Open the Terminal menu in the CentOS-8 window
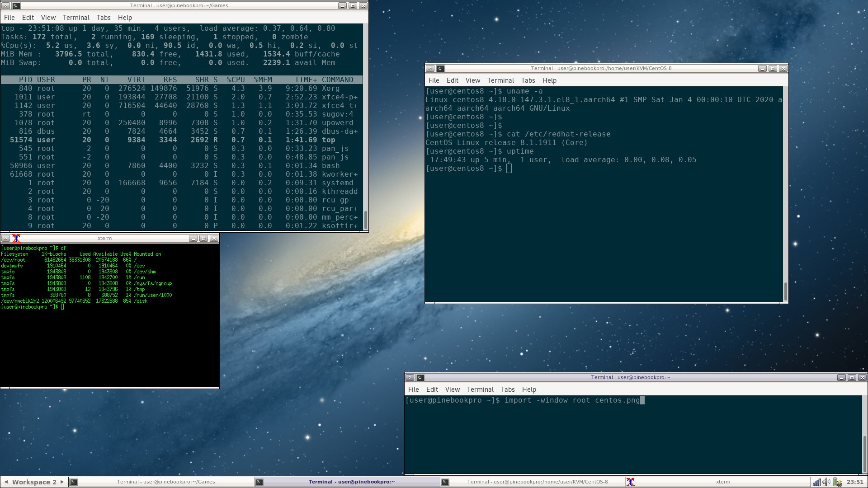Image resolution: width=868 pixels, height=488 pixels. click(x=501, y=80)
